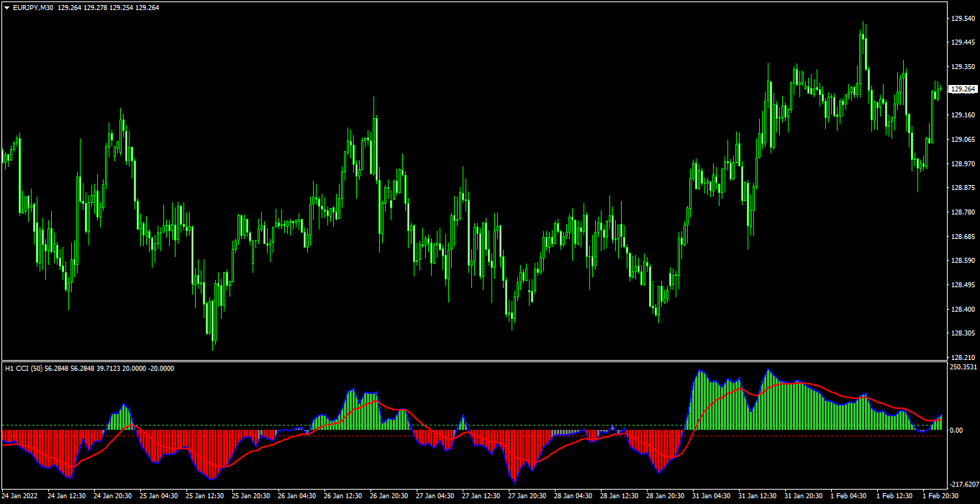Click price level 129.445 on the axis
Screen dimensions: 980x504
coord(963,42)
